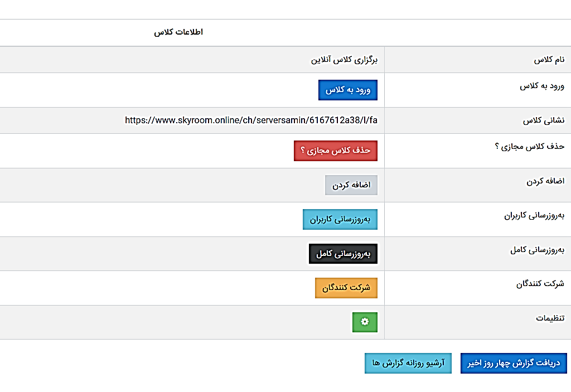The image size is (571, 392).
Task: Open the orange شرکت کنندگان button
Action: [x=346, y=288]
